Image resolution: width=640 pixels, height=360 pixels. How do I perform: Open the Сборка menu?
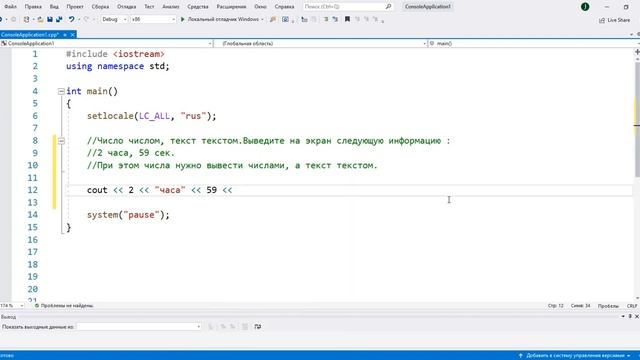pos(100,7)
